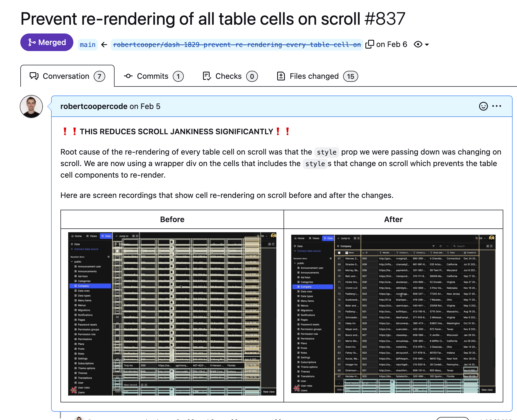Screen dimensions: 517x420
Task: Open the notification options dropdown caret
Action: point(426,44)
